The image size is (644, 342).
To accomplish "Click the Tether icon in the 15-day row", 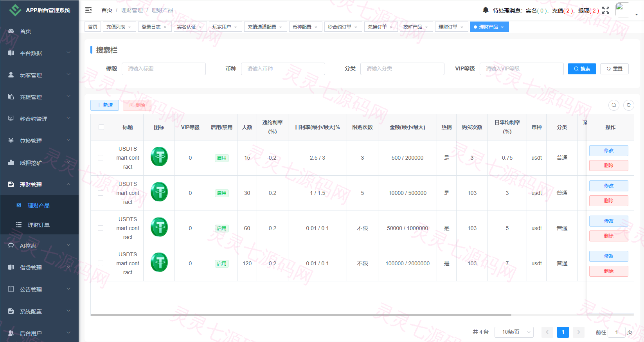I will 159,157.
